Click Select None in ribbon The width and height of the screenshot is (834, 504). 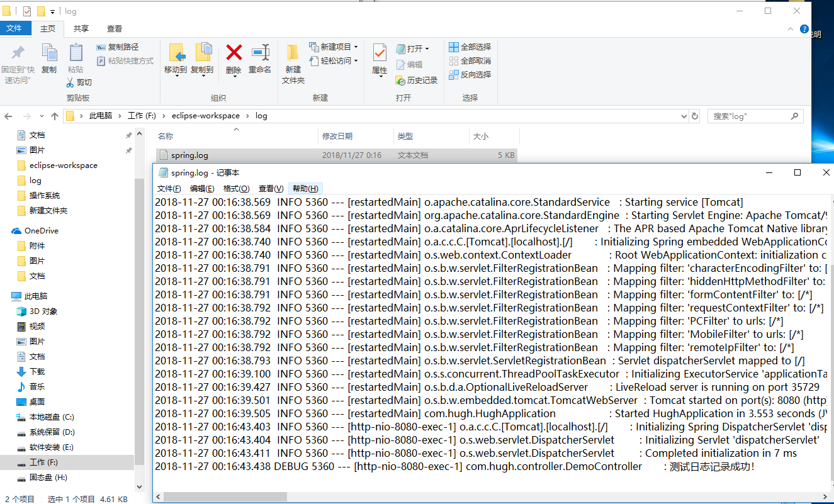(470, 61)
